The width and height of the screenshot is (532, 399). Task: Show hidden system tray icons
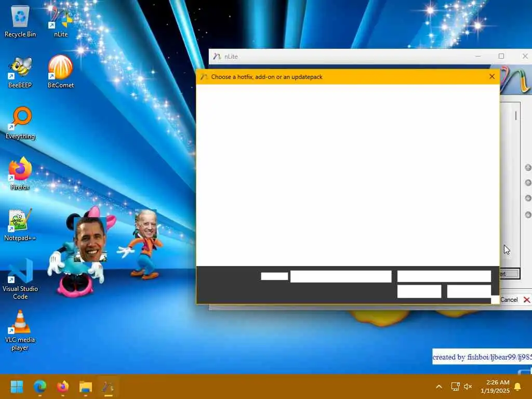438,387
